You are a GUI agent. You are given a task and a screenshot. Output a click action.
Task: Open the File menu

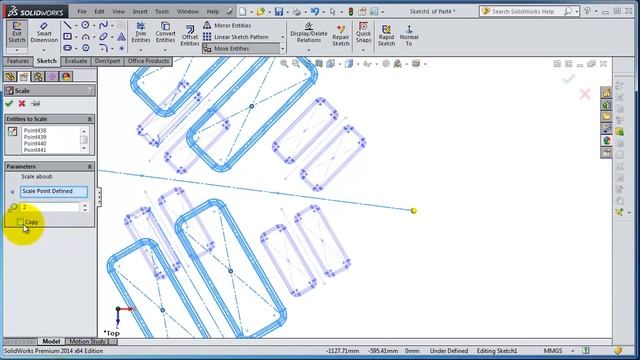pyautogui.click(x=82, y=11)
